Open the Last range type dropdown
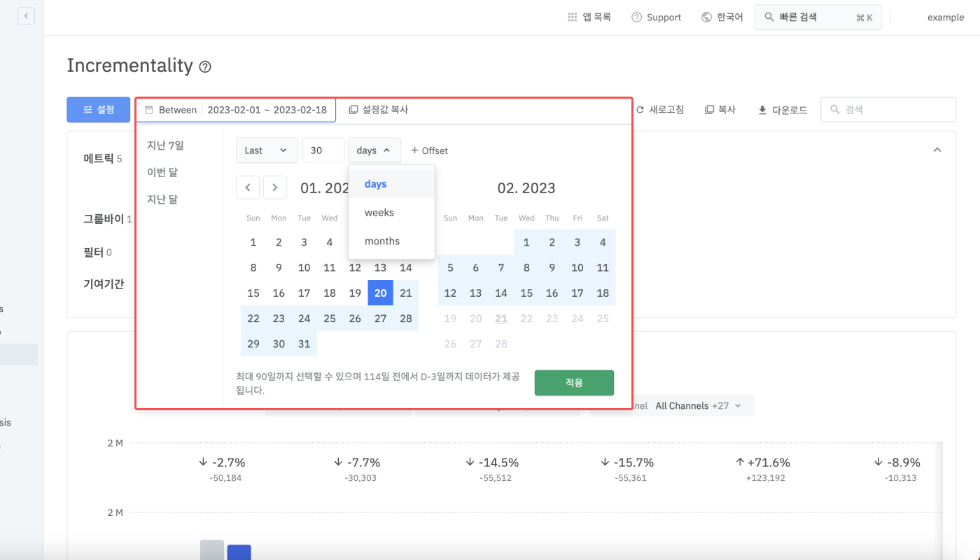 point(267,150)
